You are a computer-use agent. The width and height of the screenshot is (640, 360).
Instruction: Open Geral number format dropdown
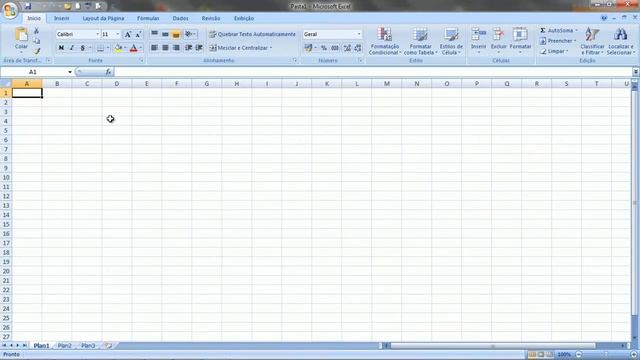tap(359, 34)
